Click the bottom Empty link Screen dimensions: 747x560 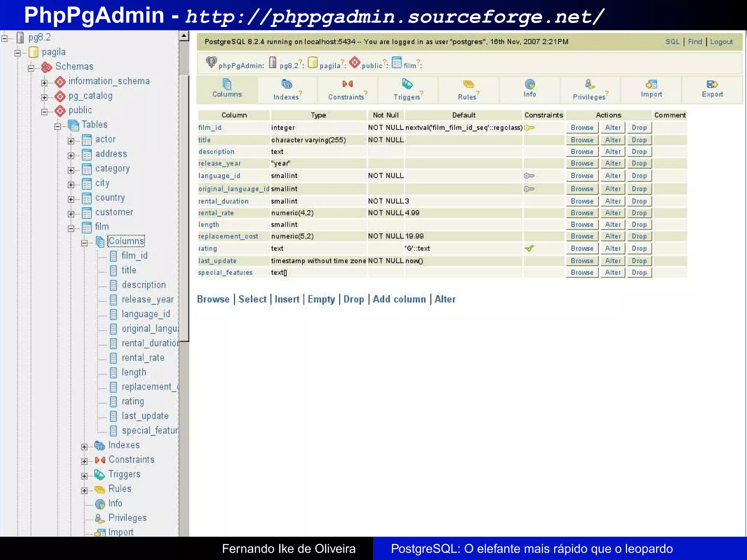(x=321, y=300)
